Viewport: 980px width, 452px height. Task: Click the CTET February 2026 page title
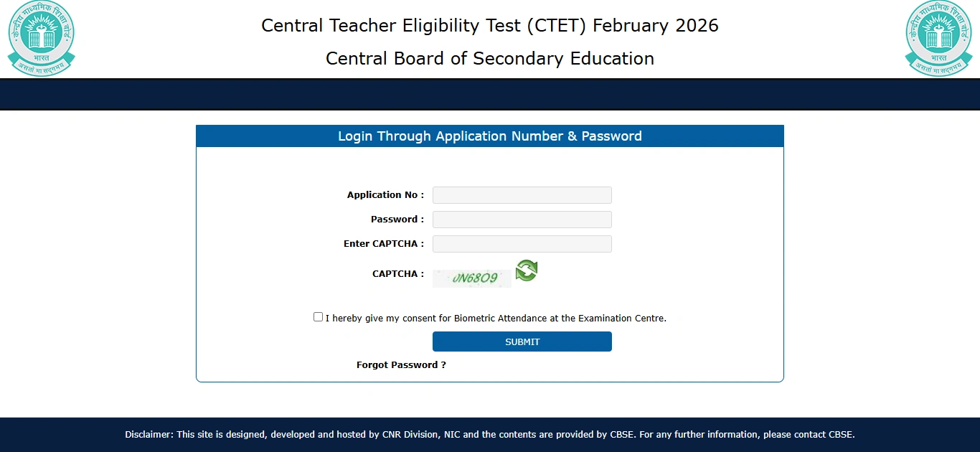[490, 25]
